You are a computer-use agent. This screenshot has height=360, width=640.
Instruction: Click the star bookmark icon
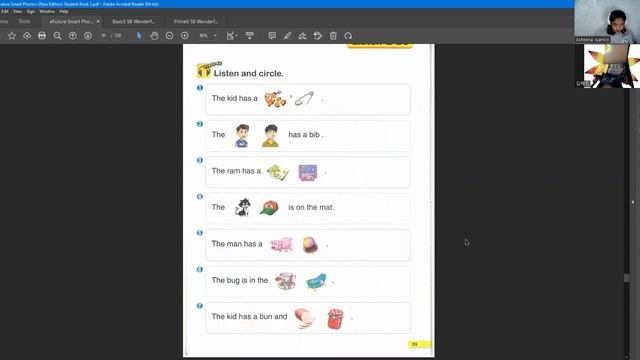tap(12, 36)
